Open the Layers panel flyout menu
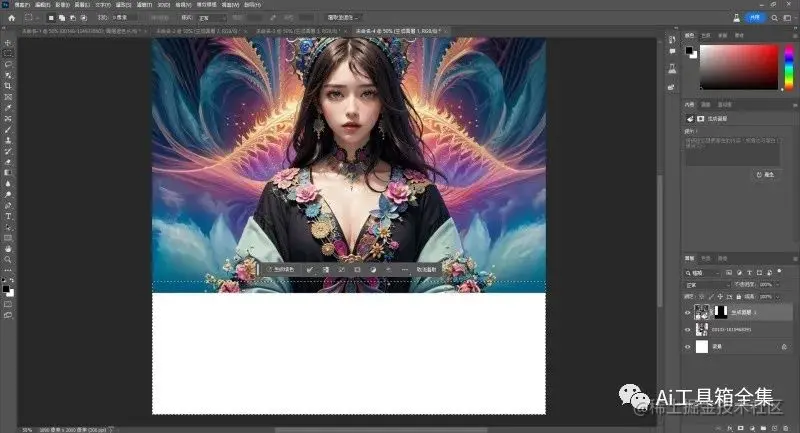 [795, 259]
